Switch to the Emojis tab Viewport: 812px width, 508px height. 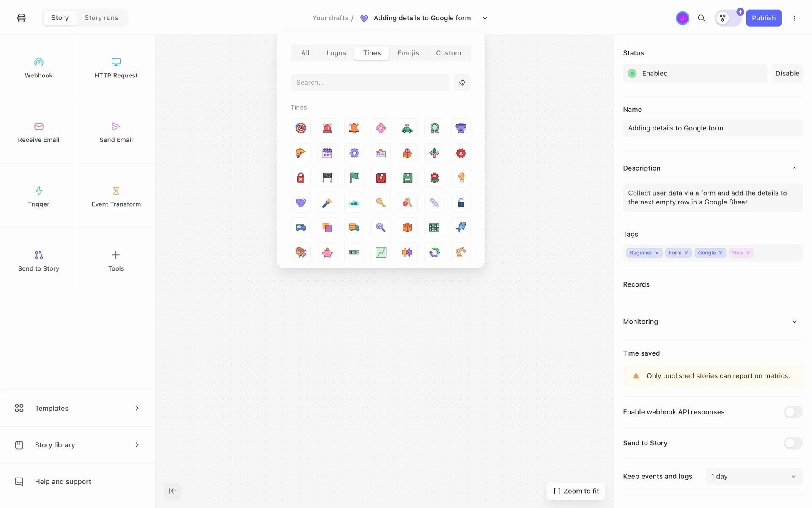408,53
